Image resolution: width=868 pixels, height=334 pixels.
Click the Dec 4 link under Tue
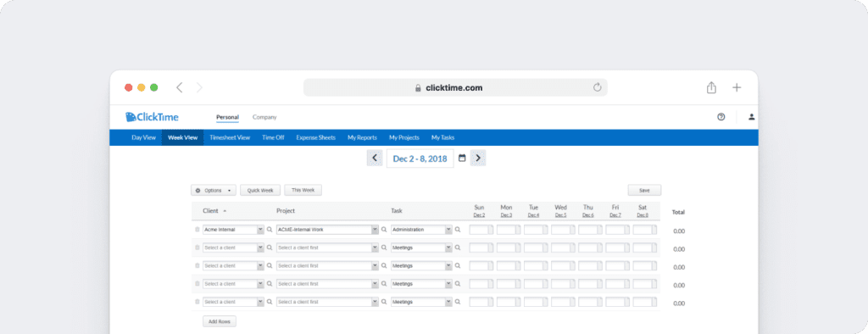(x=534, y=215)
